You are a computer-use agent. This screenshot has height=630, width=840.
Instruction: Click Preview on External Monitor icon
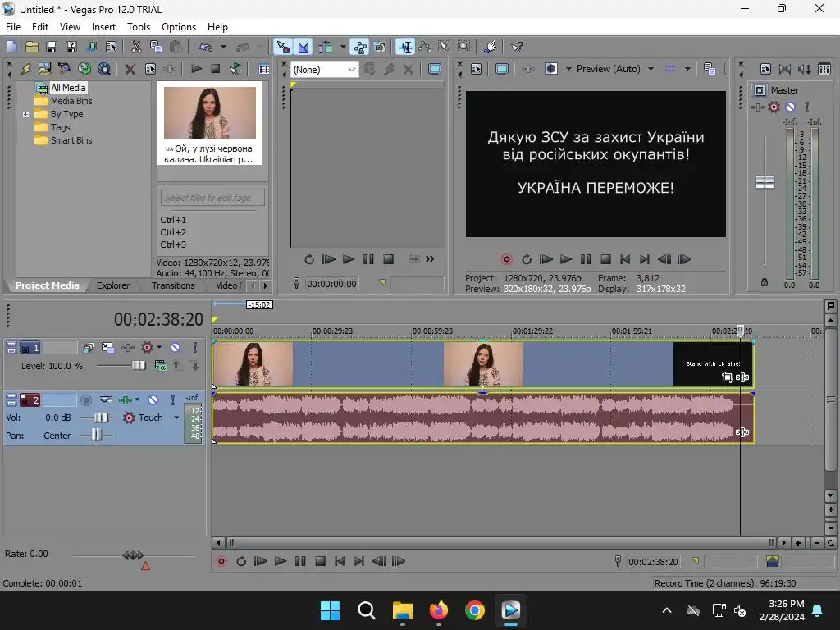tap(501, 69)
